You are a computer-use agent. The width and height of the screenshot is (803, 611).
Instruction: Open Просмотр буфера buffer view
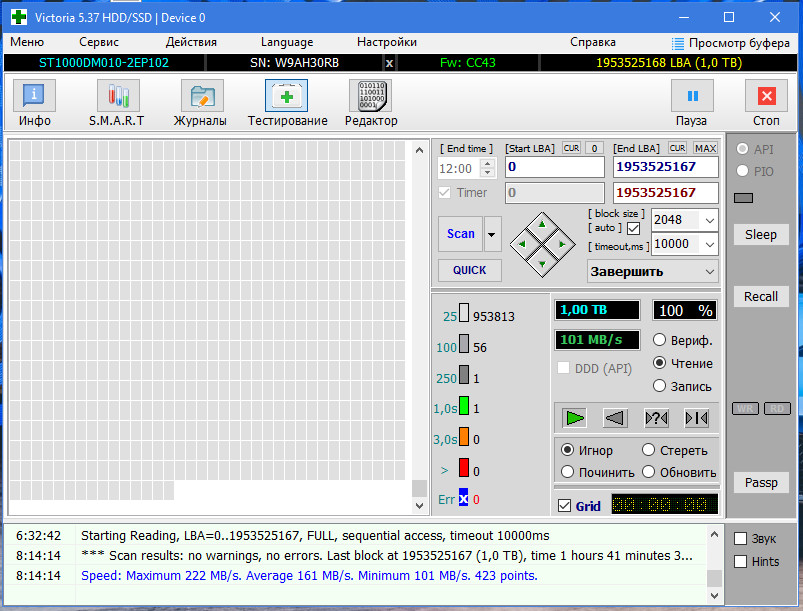pyautogui.click(x=731, y=43)
